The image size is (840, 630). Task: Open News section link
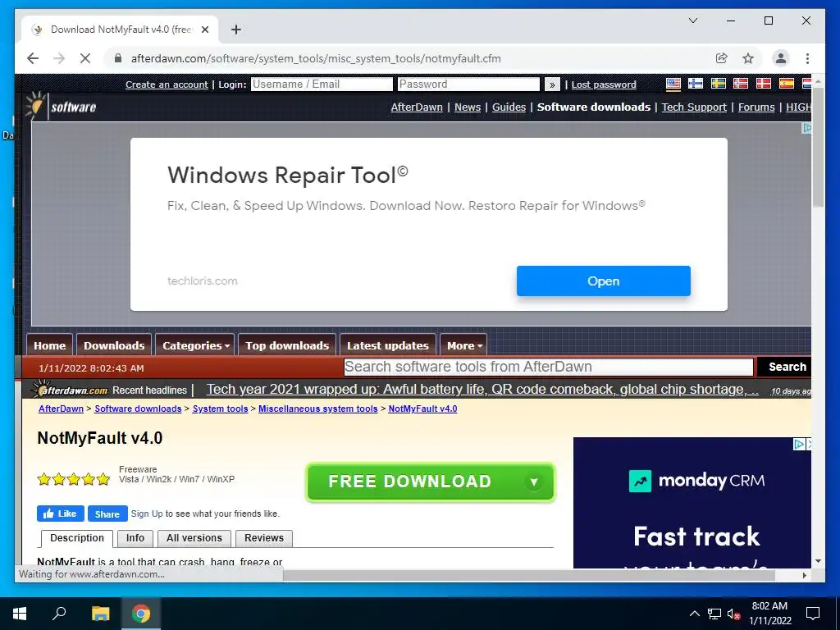pyautogui.click(x=467, y=107)
